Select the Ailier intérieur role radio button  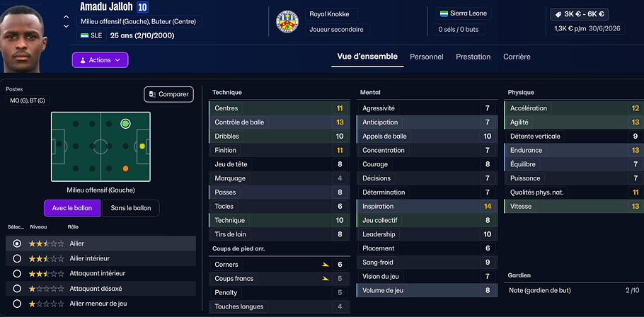(17, 258)
